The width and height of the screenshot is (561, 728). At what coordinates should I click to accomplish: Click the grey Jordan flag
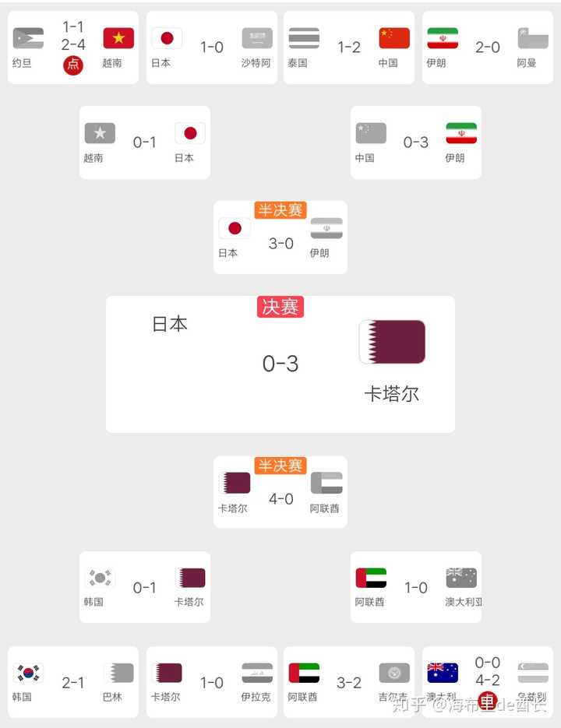click(x=28, y=38)
